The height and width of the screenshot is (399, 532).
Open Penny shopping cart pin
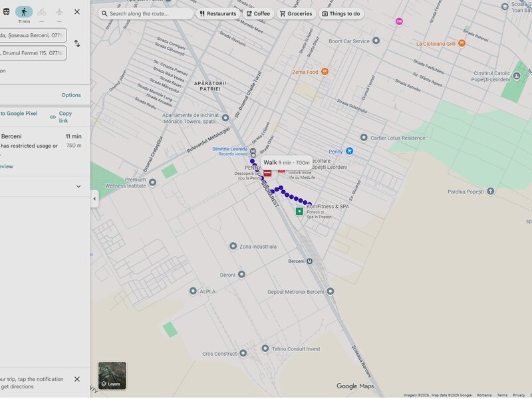coord(350,152)
